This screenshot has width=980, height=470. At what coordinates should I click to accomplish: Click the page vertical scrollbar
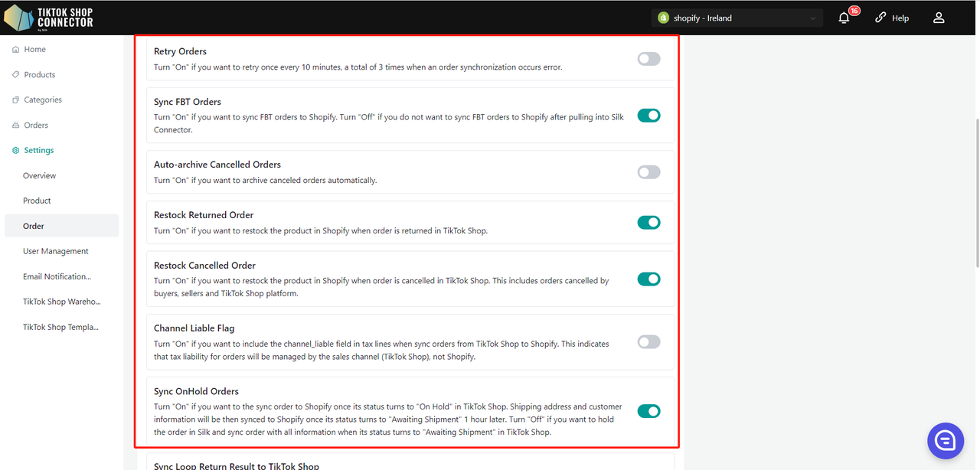click(x=975, y=191)
